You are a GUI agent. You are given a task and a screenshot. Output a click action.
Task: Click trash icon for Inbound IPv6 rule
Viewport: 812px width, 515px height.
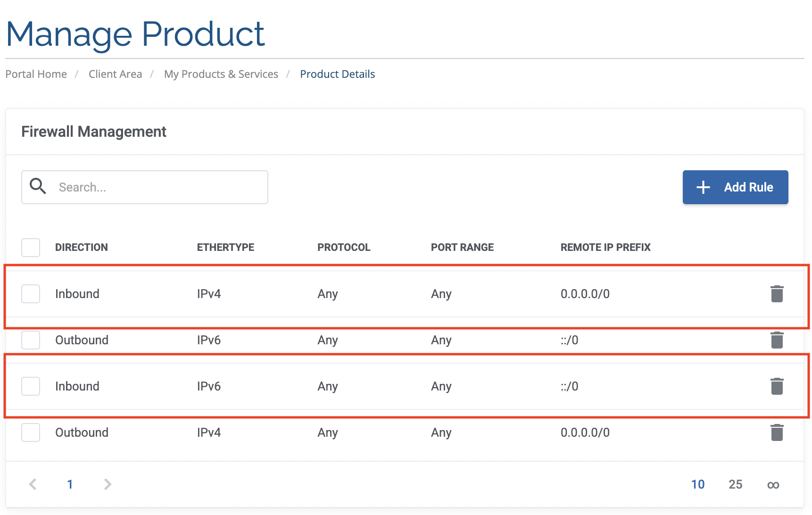coord(777,386)
